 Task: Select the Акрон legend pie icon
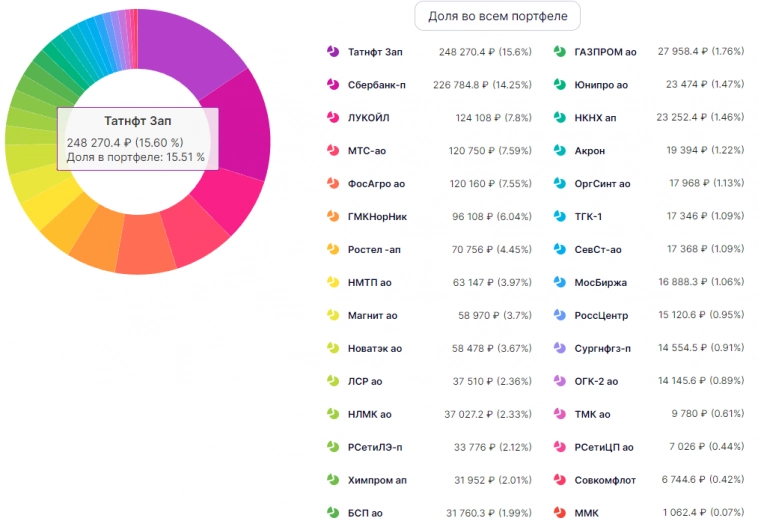[560, 150]
